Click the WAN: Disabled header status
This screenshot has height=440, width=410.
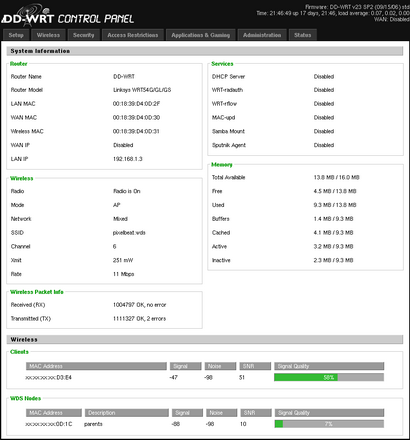tap(391, 19)
